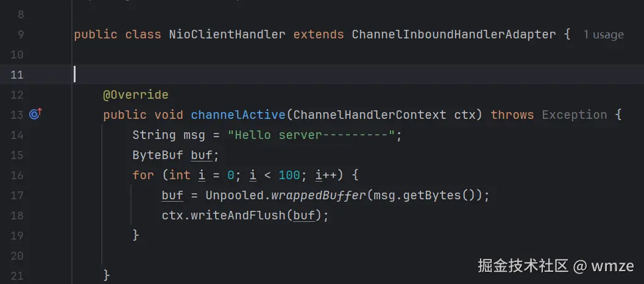The height and width of the screenshot is (284, 644).
Task: Click line number 18 in the gutter
Action: click(x=16, y=215)
